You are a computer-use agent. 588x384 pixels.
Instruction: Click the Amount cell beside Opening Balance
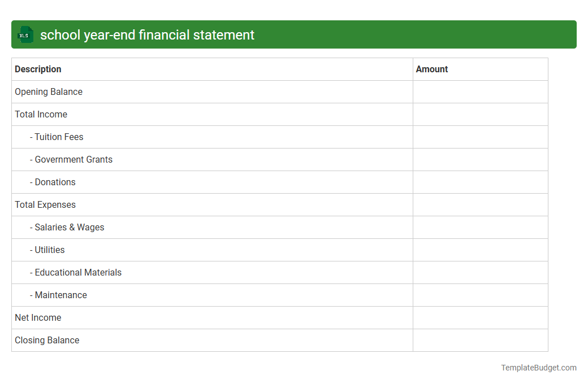pos(480,91)
